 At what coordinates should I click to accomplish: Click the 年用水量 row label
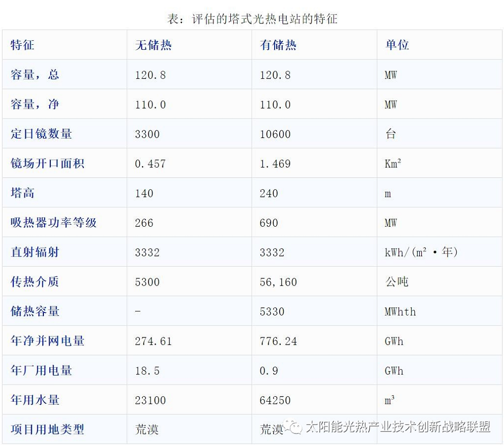pyautogui.click(x=35, y=400)
